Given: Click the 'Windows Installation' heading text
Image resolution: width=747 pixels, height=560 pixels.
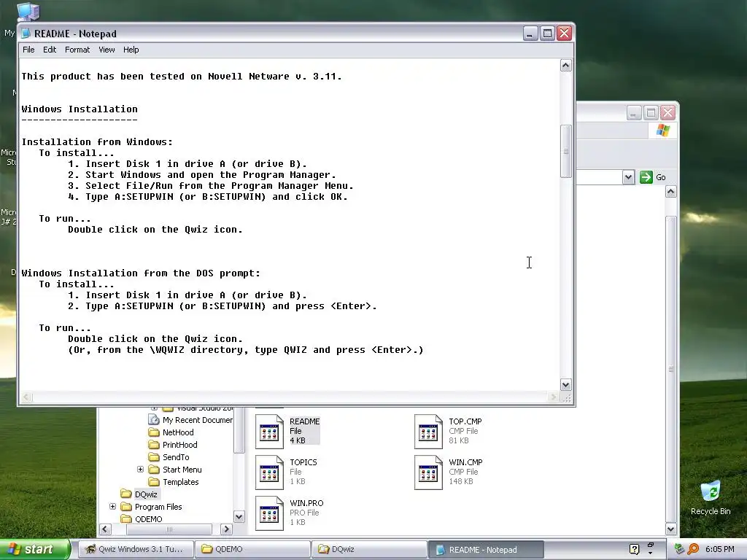Looking at the screenshot, I should pyautogui.click(x=80, y=109).
